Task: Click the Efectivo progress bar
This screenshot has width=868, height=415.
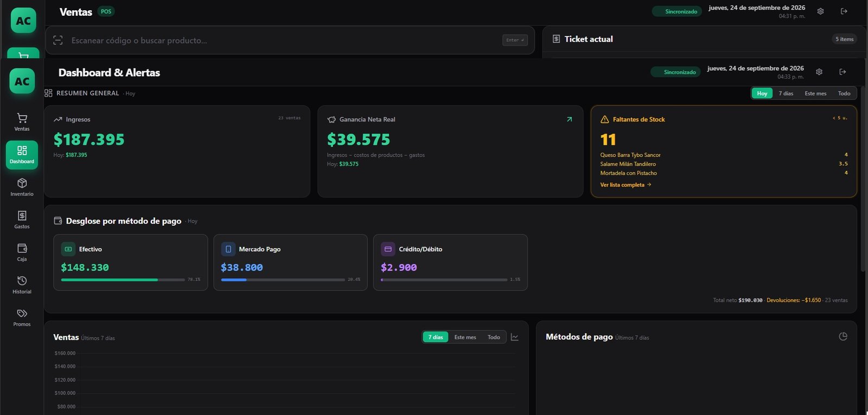Action: coord(123,280)
